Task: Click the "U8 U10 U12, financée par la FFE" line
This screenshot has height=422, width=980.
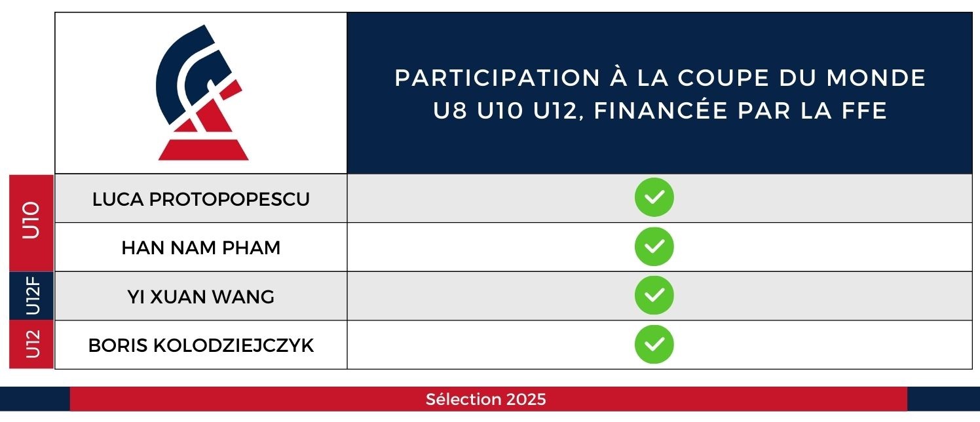Action: 660,110
